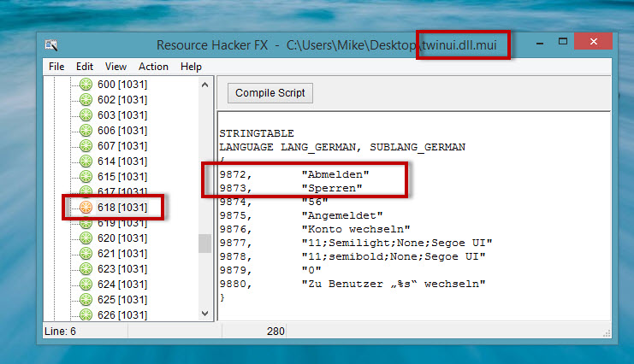The height and width of the screenshot is (364, 634).
Task: Select tree item 606 [1031] label
Action: pos(122,130)
